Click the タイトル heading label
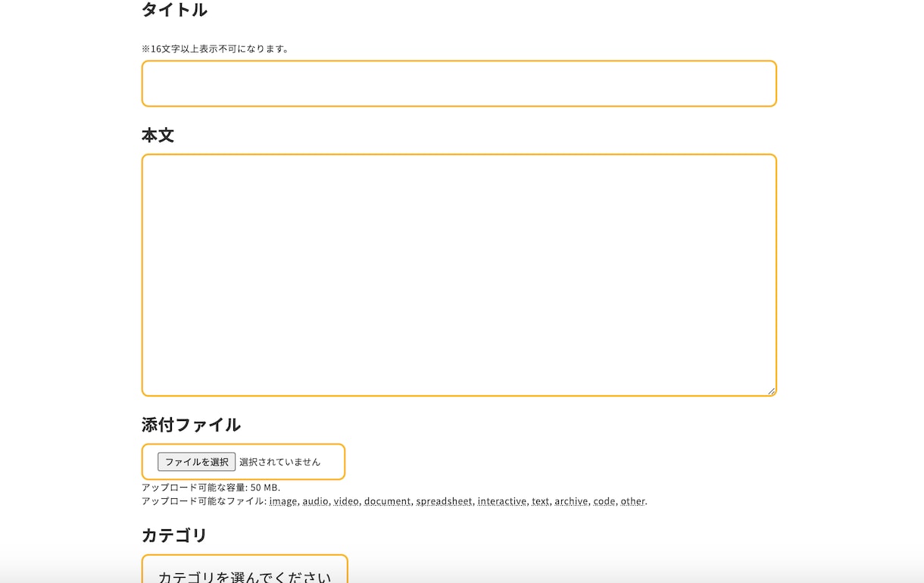This screenshot has height=583, width=924. (174, 10)
